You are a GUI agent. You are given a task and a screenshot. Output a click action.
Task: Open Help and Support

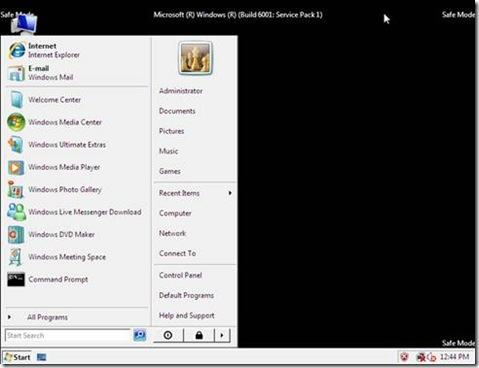click(187, 315)
